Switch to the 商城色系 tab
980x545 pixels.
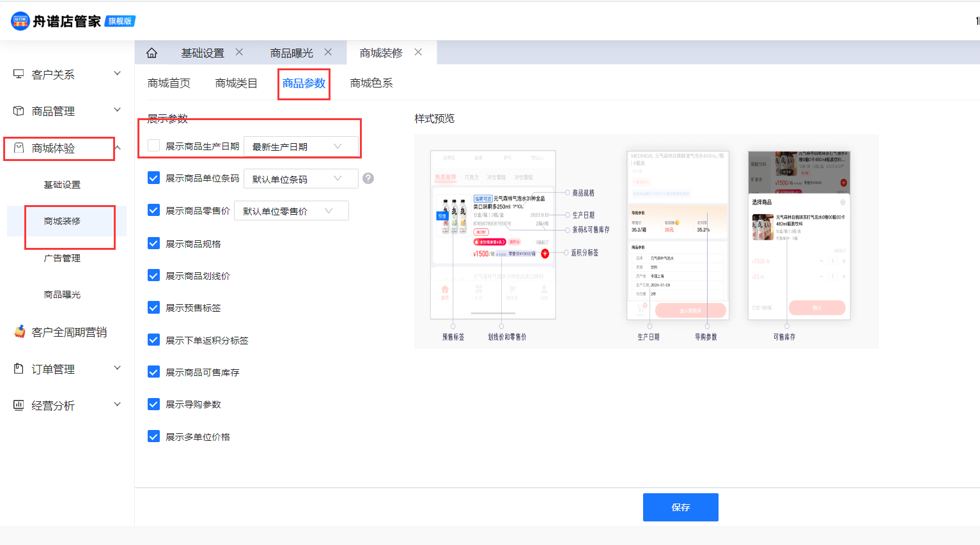point(371,83)
